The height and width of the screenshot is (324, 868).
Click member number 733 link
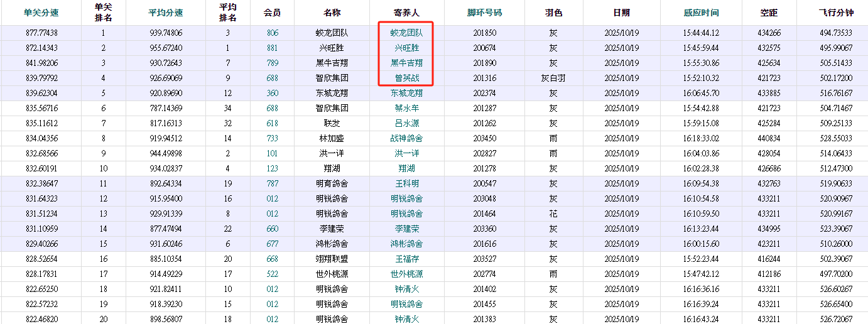point(272,138)
